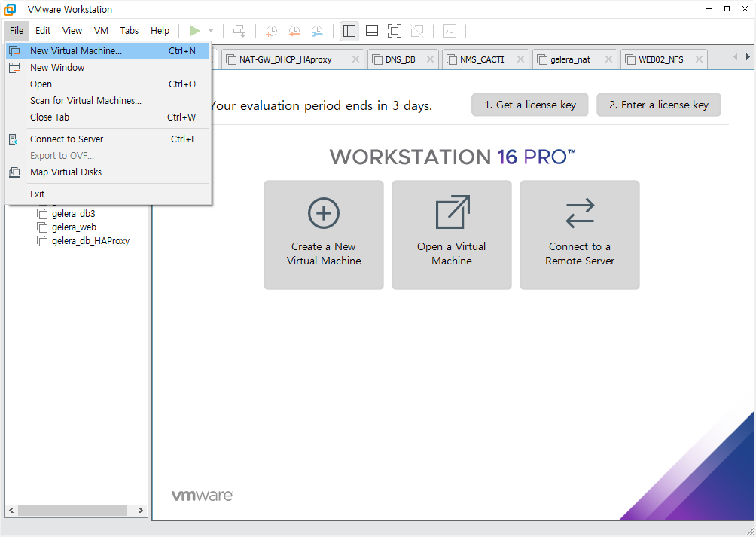756x537 pixels.
Task: Click Create a New Virtual Machine tile
Action: coord(324,235)
